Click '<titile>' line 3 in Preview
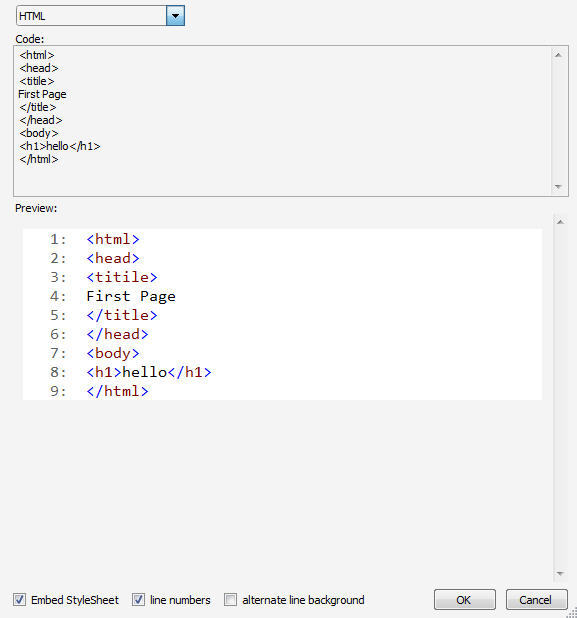577x618 pixels. tap(122, 277)
